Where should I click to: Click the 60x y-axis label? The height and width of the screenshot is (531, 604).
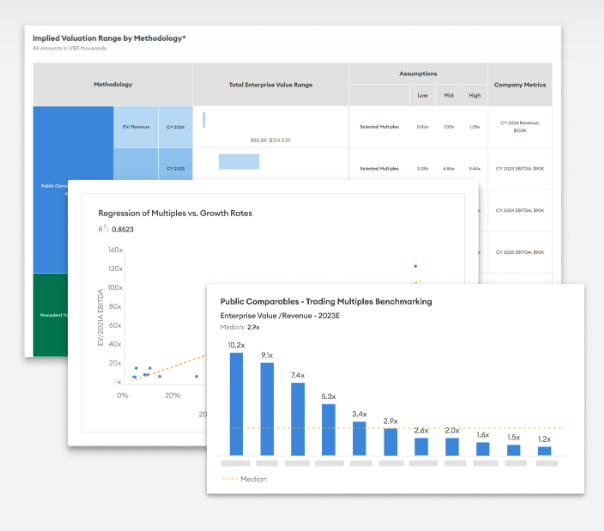pos(115,325)
